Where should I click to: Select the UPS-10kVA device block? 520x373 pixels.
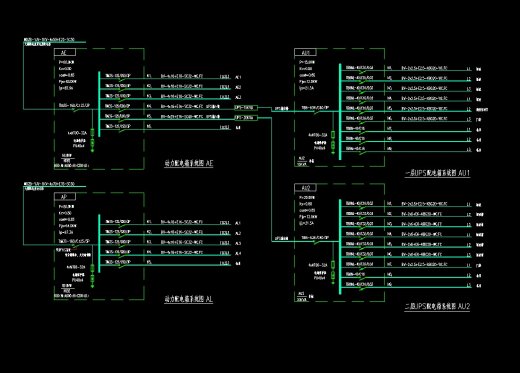pyautogui.click(x=246, y=108)
